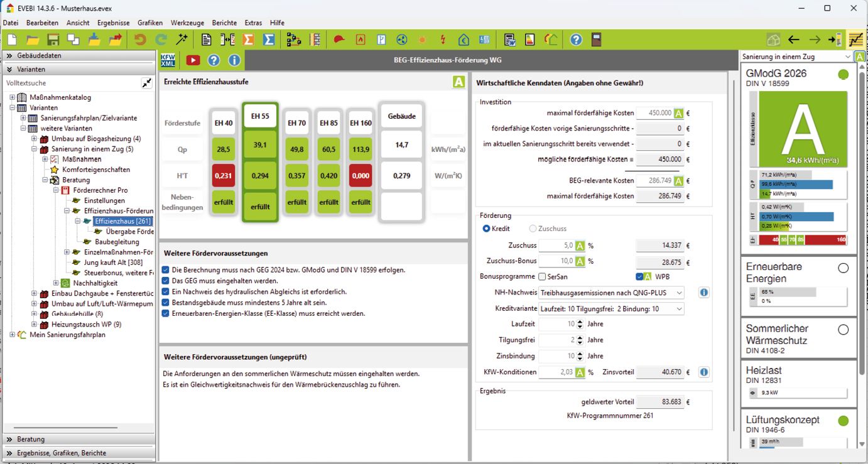Enable the SerSan bonus checkbox
Viewport: 868px width, 464px height.
coord(542,277)
